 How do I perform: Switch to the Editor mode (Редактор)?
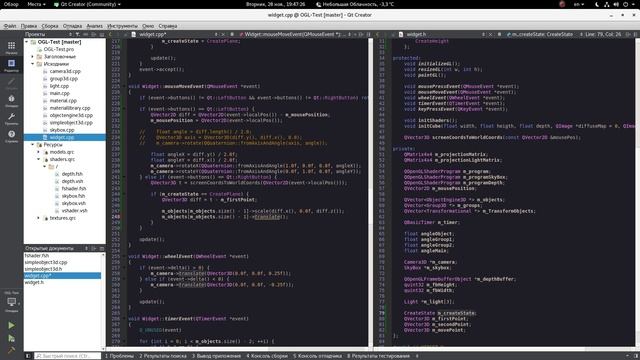11,65
